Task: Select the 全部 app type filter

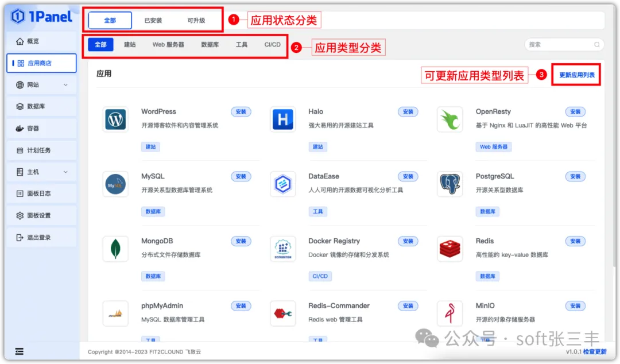Action: click(x=100, y=45)
